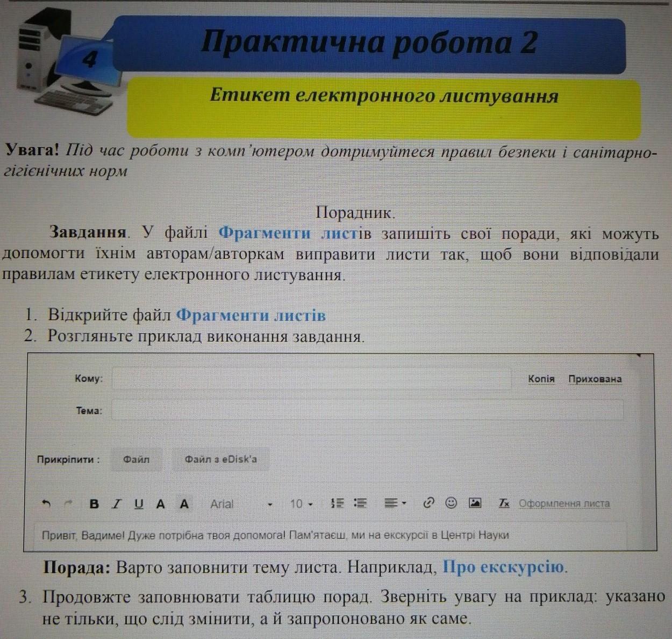This screenshot has width=672, height=639.
Task: Click the Прикріпити label
Action: tap(68, 460)
